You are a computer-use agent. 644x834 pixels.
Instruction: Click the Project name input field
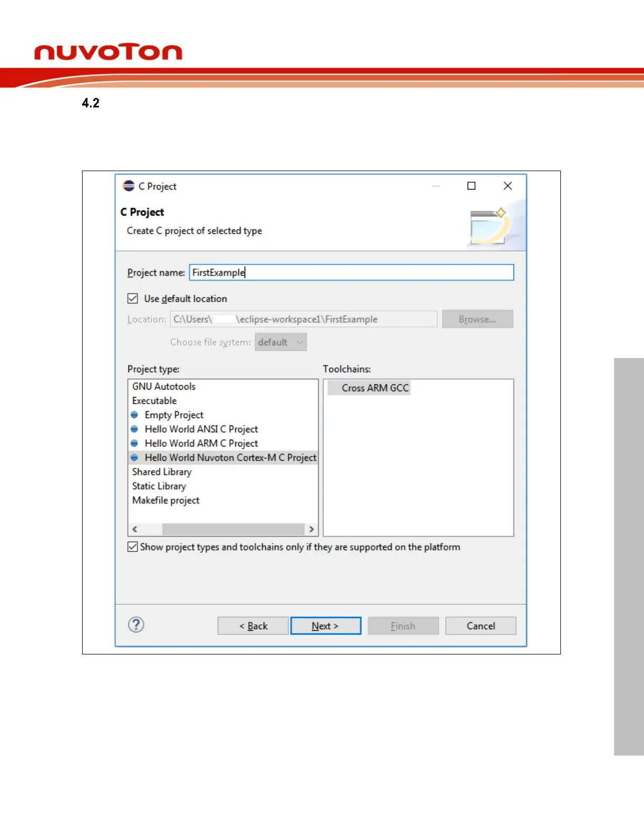(x=351, y=272)
